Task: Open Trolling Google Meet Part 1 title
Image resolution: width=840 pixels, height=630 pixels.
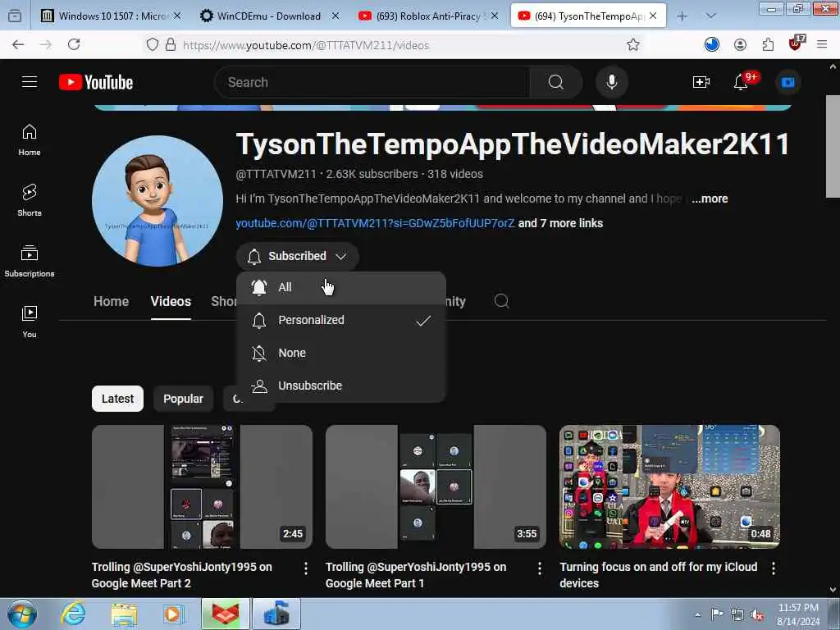Action: click(x=416, y=575)
